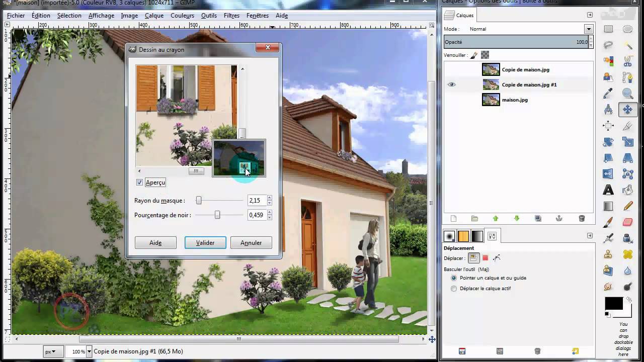Select the Eraser tool

pos(627,222)
